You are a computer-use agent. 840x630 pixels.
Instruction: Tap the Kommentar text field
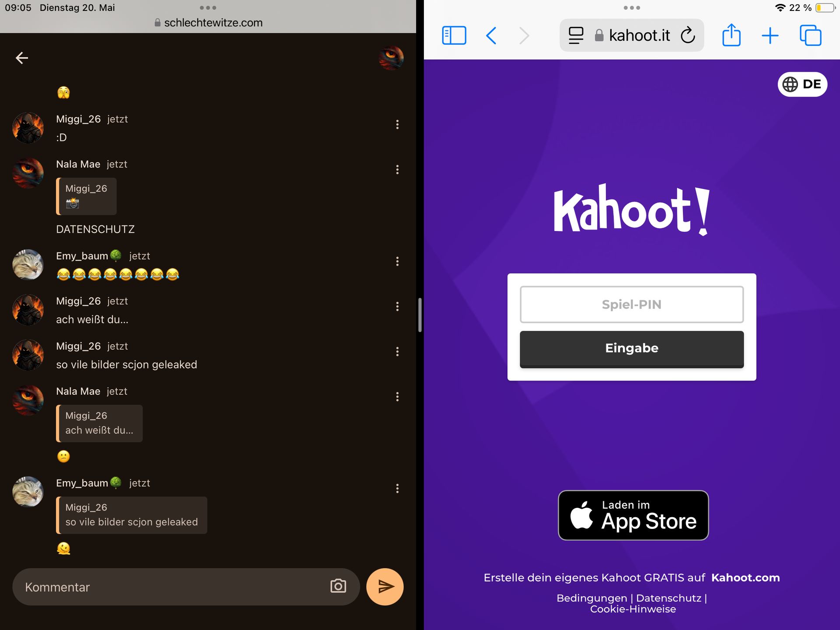click(171, 587)
